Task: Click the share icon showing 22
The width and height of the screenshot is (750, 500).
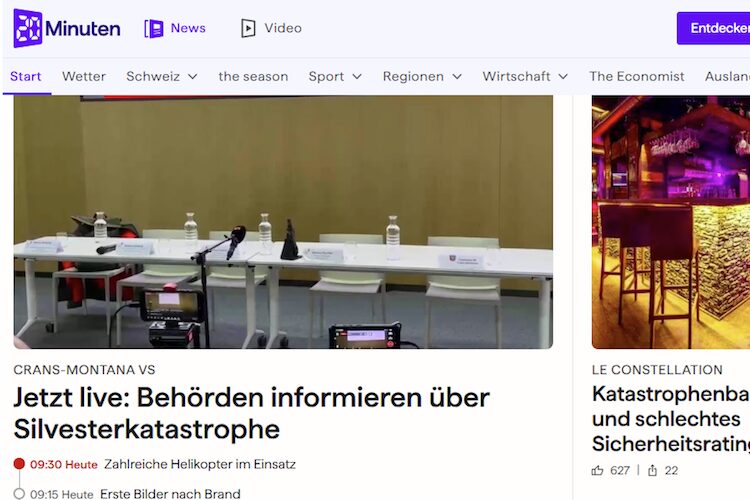Action: point(653,470)
